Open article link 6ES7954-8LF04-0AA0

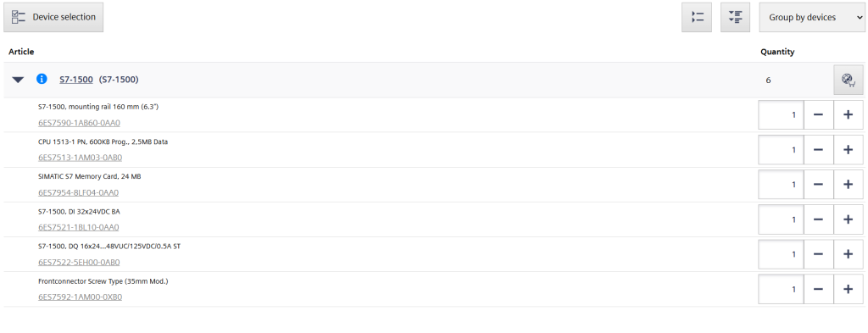79,192
